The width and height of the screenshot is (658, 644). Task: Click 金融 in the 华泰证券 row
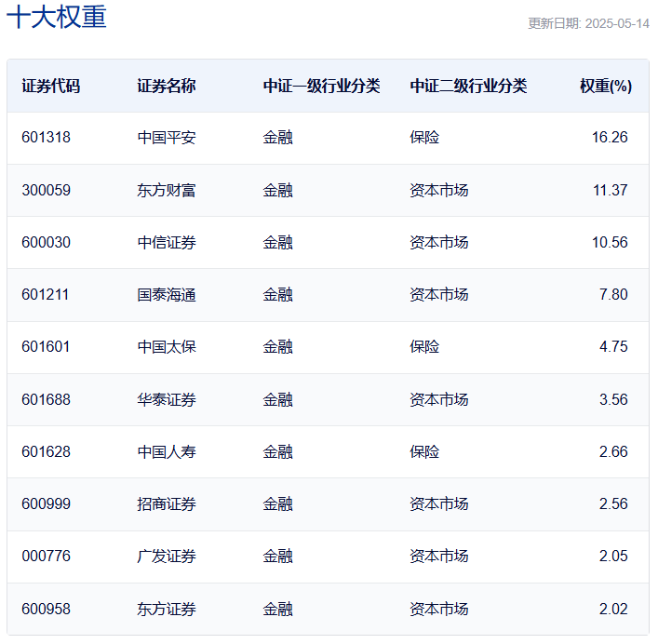click(277, 400)
